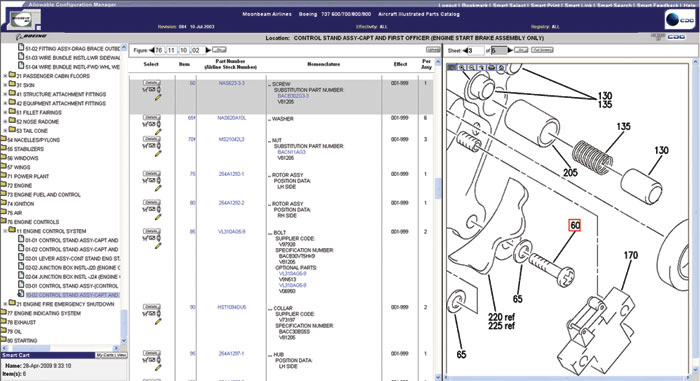Click My Carts/View in Smart Cart bar
The height and width of the screenshot is (381, 700).
[112, 355]
